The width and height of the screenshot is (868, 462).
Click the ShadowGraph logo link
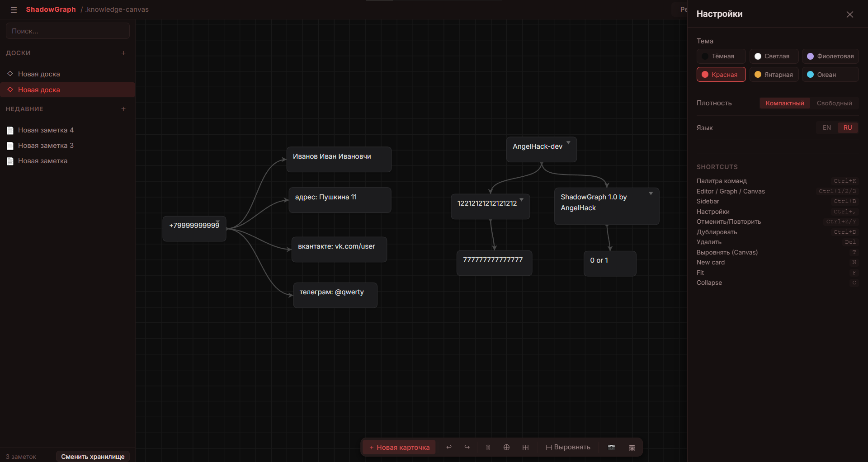[51, 9]
